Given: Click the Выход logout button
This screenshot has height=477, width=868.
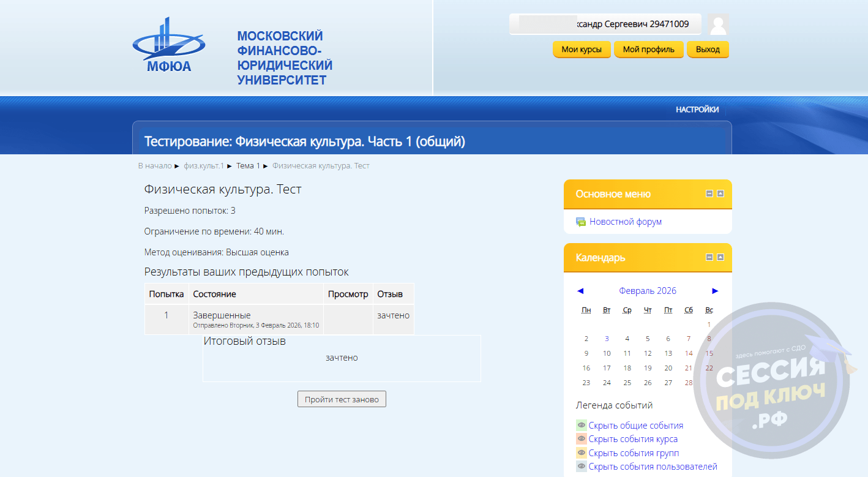Looking at the screenshot, I should 708,50.
